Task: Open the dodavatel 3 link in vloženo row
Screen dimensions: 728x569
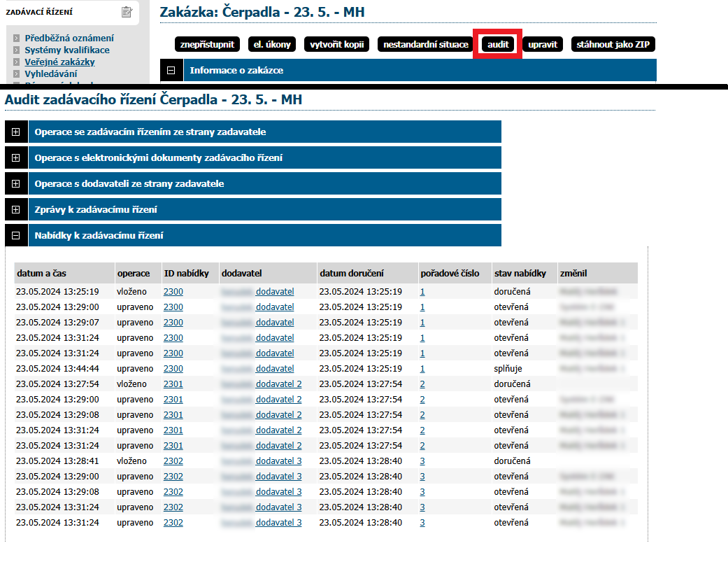Action: coord(278,461)
